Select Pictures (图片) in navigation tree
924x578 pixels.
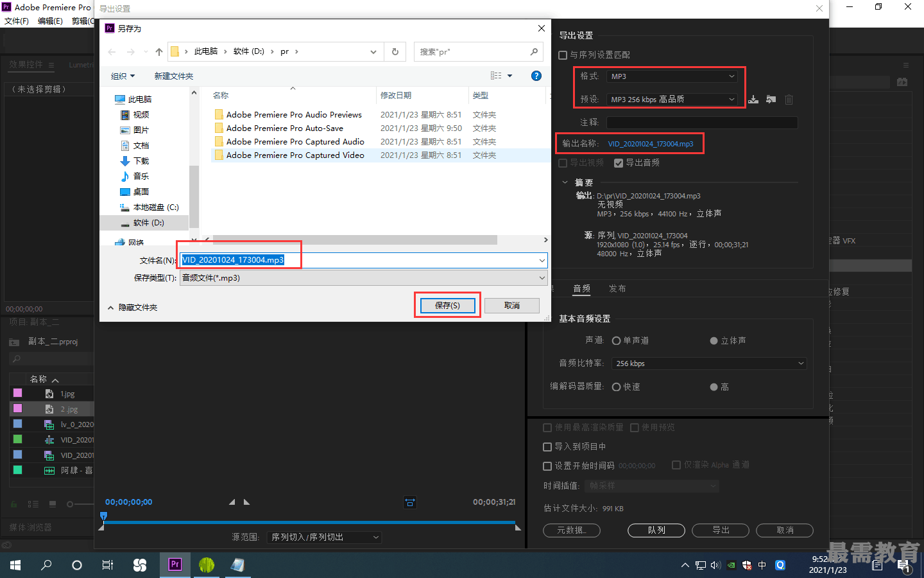[x=141, y=130]
